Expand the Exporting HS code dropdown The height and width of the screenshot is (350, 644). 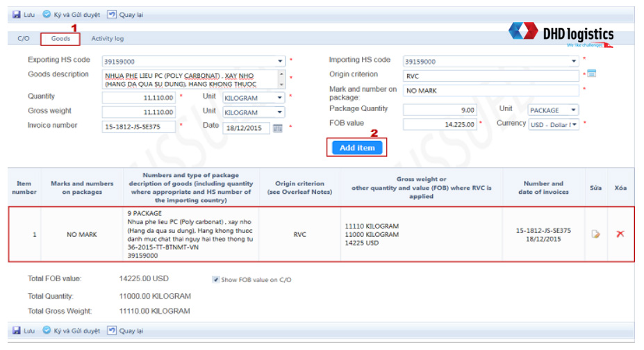[281, 61]
